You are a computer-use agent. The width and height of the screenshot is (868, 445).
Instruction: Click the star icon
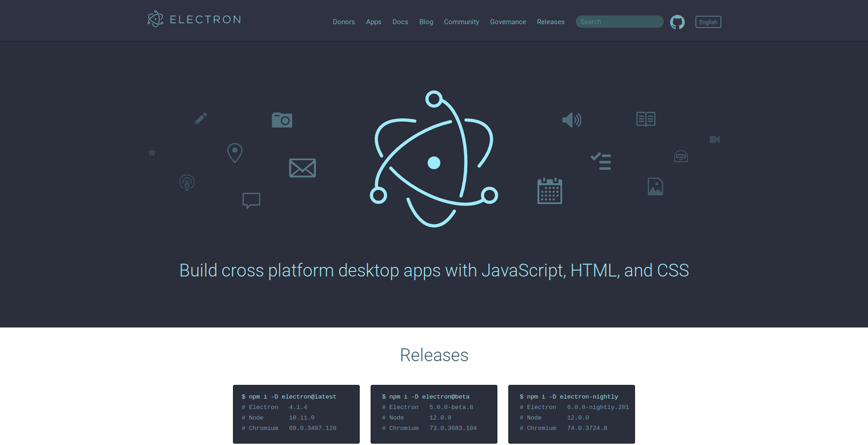tap(151, 152)
